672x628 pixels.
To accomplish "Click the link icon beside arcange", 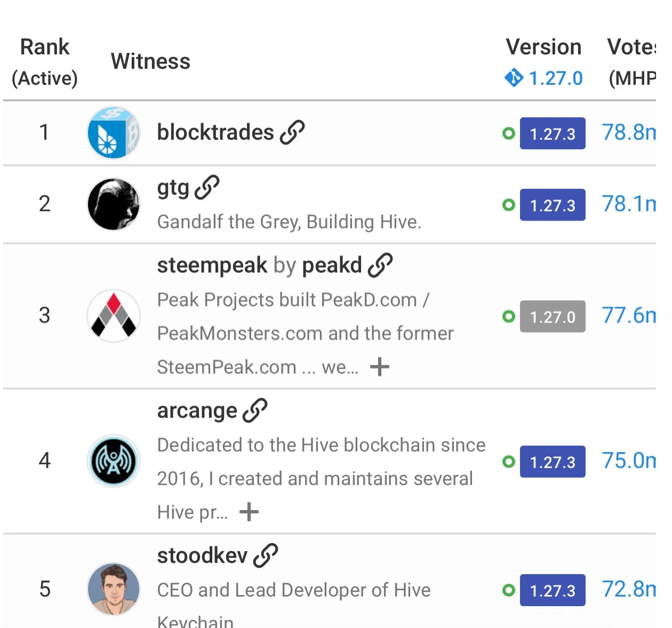I will pos(255,410).
